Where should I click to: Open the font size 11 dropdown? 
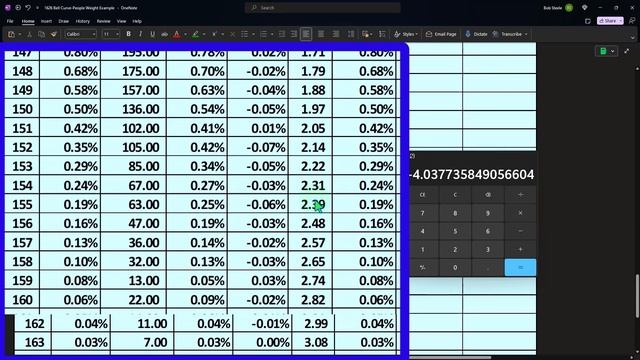(111, 34)
